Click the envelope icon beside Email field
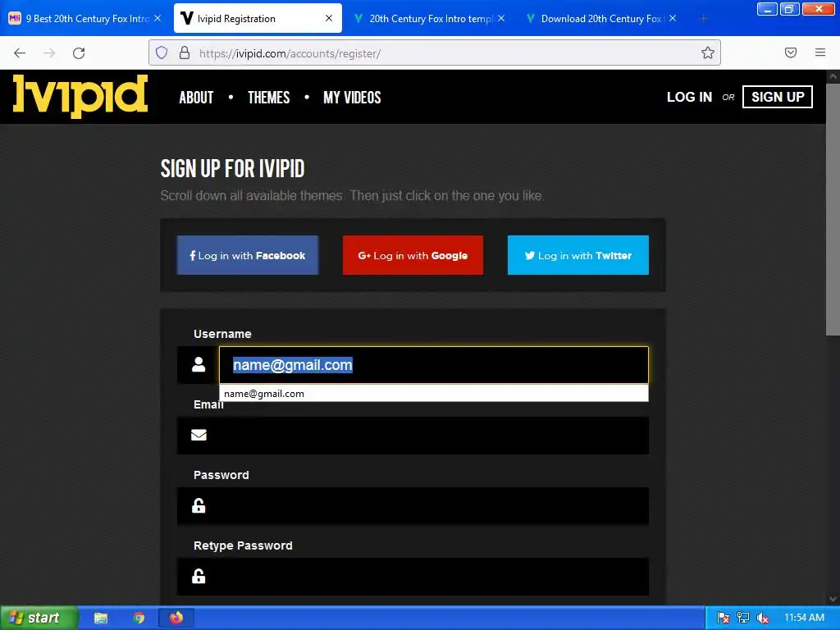This screenshot has width=840, height=630. click(199, 435)
